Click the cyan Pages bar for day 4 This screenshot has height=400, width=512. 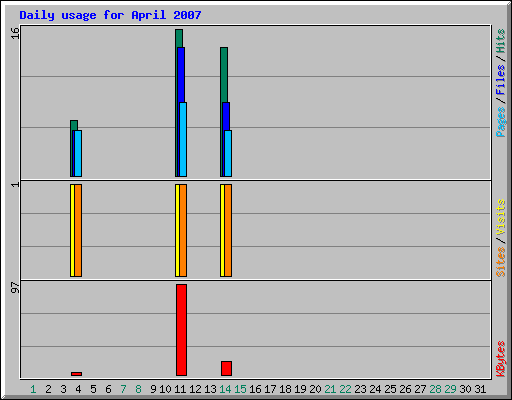(78, 153)
